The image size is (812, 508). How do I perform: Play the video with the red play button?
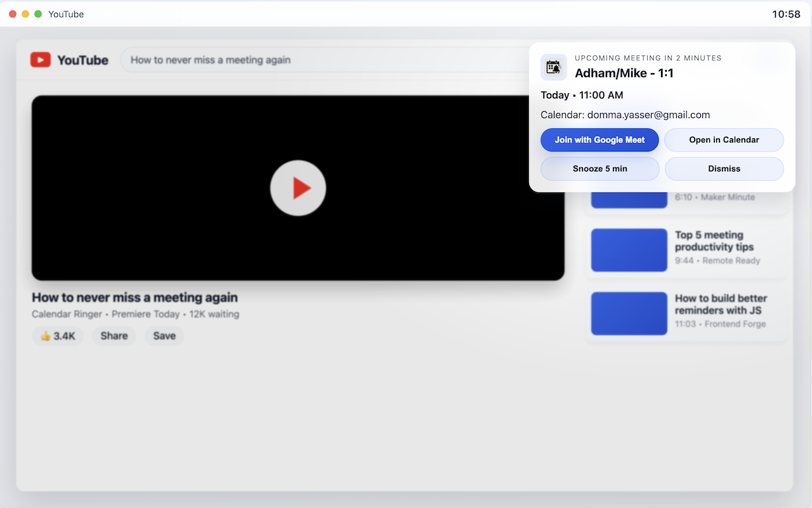298,188
